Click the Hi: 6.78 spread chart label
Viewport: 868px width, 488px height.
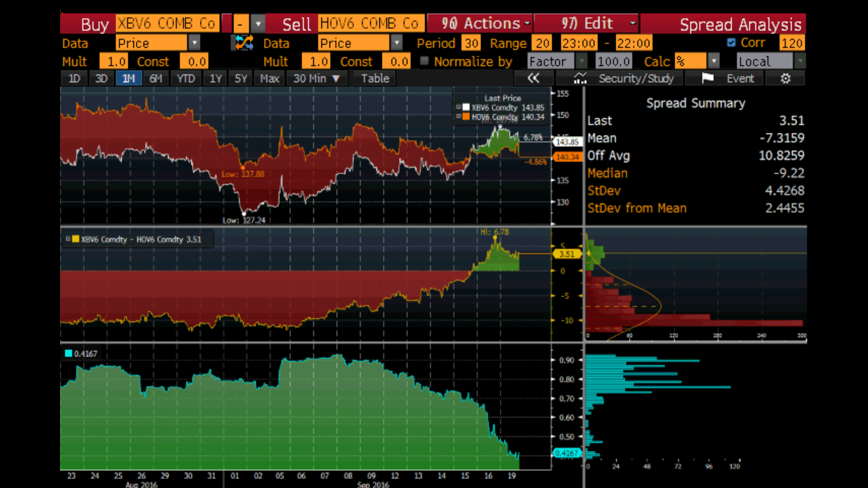(x=494, y=232)
